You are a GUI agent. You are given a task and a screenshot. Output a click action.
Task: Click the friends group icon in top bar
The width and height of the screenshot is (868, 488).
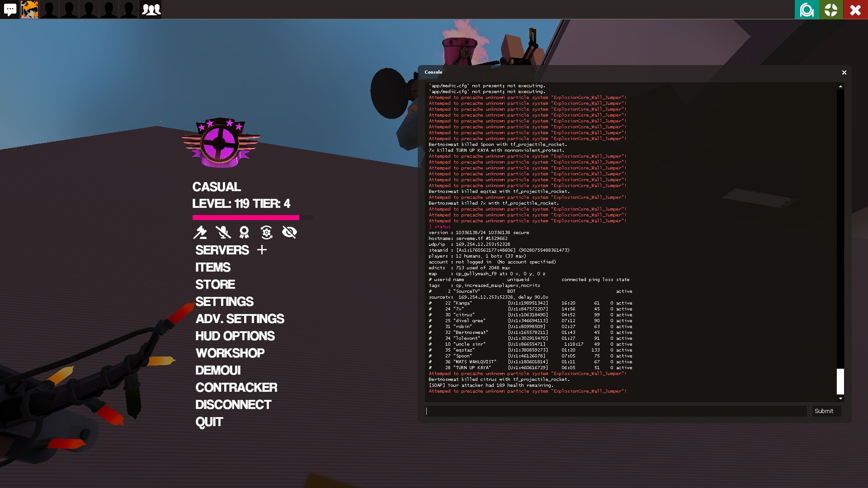point(151,9)
